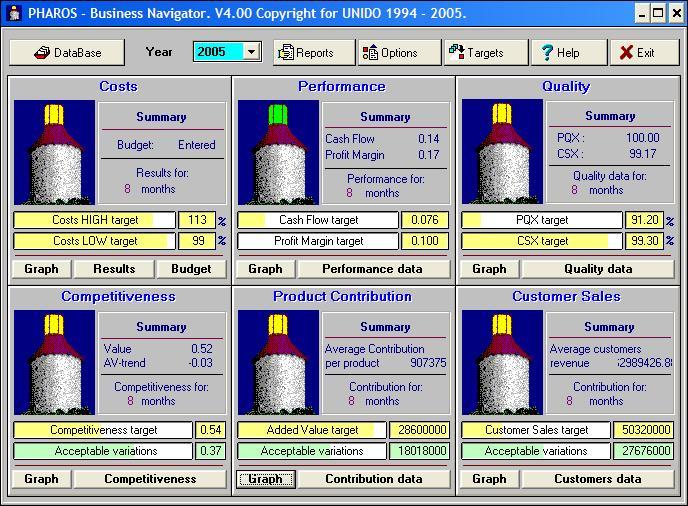Open the Targets button
The image size is (688, 506).
(486, 53)
